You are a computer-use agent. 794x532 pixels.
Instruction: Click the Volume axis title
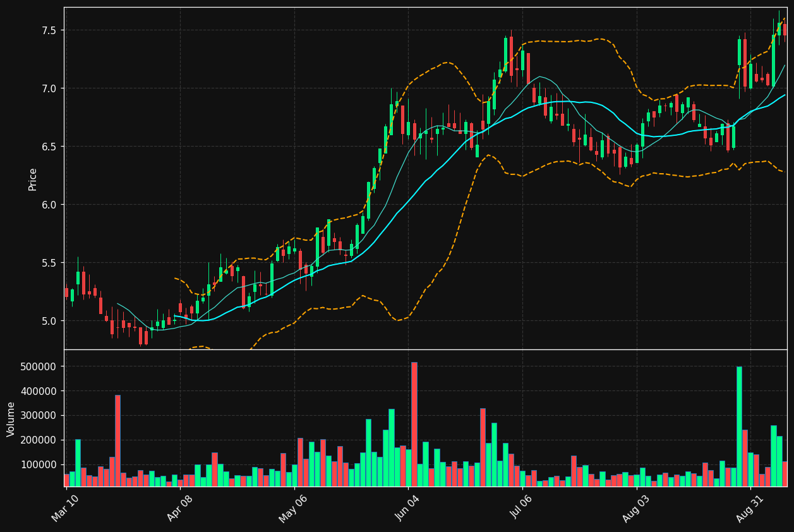(11, 419)
